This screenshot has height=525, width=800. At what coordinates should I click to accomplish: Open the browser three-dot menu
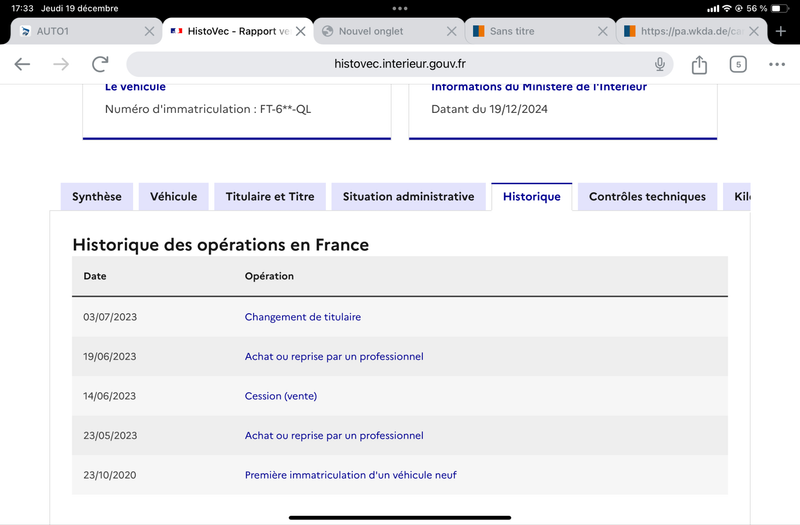click(777, 64)
